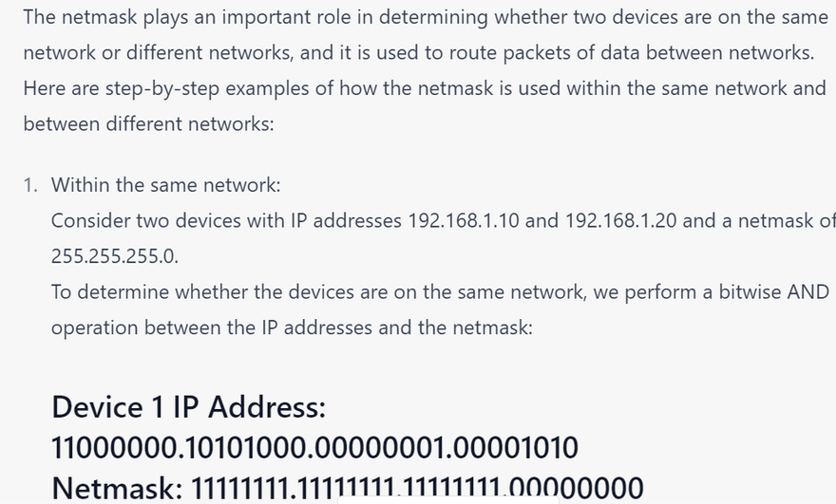Click the uppercase word "AND"
Viewport: 836px width, 504px height.
click(x=808, y=292)
